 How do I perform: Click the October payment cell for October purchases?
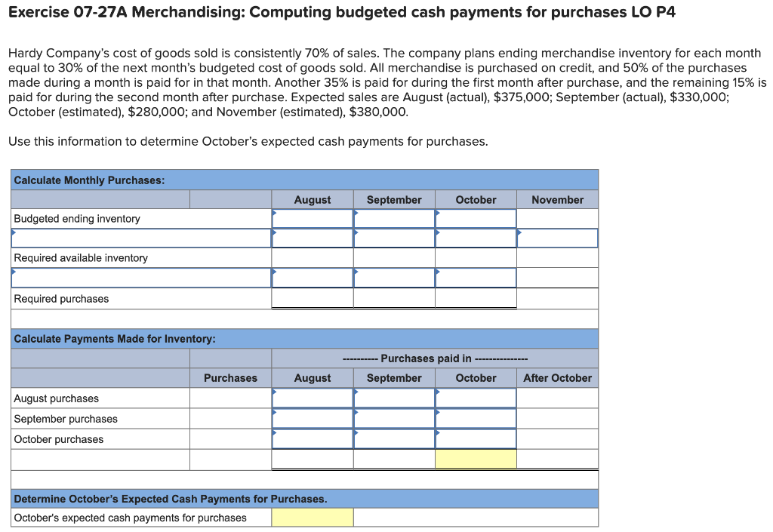click(x=475, y=438)
